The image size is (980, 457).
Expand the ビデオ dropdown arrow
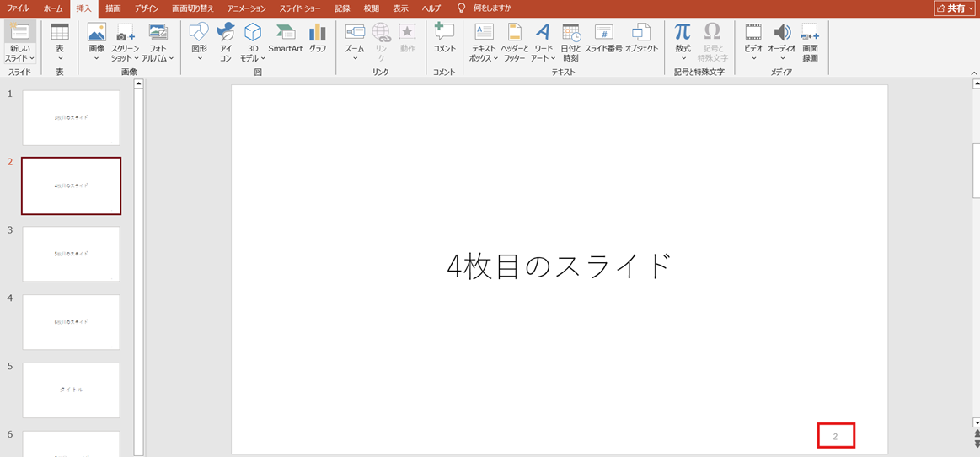coord(753,58)
